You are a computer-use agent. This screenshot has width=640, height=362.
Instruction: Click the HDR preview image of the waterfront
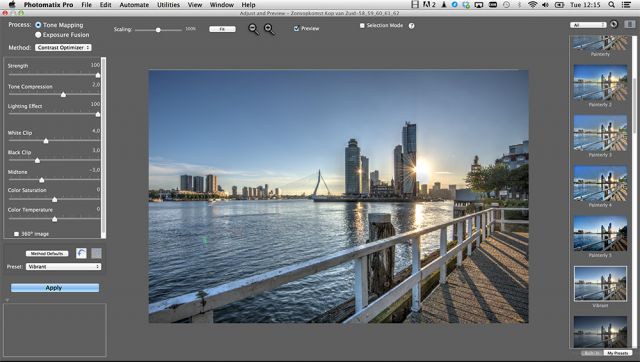coord(338,196)
